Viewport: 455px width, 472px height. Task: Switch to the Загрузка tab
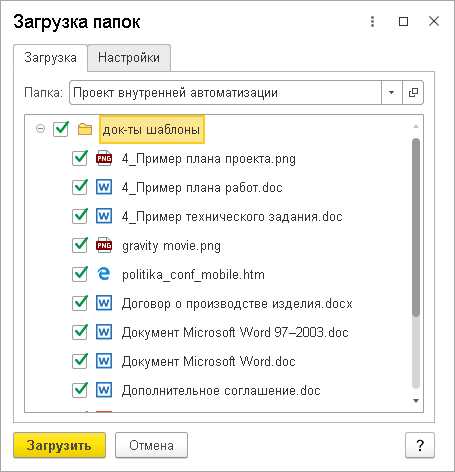pos(50,58)
